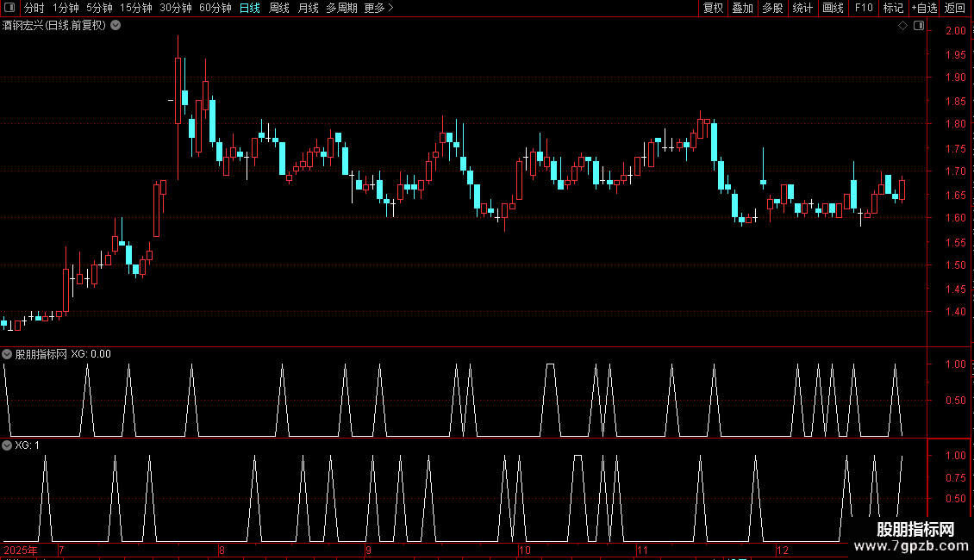This screenshot has height=560, width=974.
Task: Click the 返回 back button
Action: pos(955,8)
